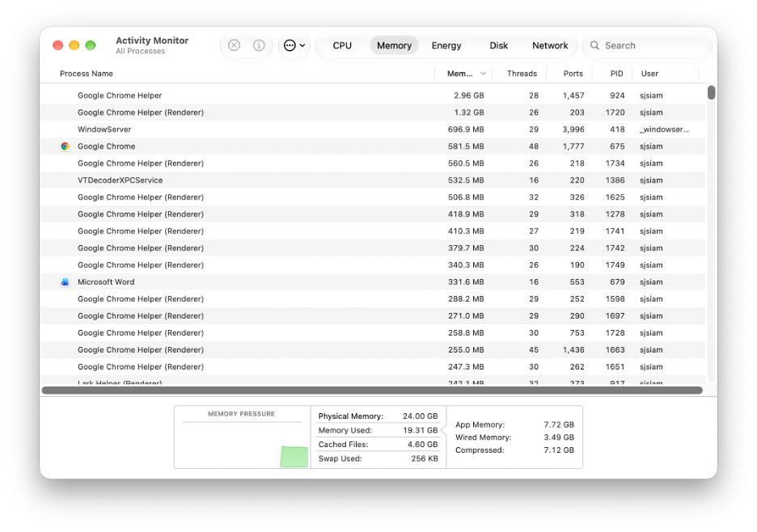Click the Physical Memory 24.00 GB value
Screen dimensions: 757x532
click(x=420, y=416)
